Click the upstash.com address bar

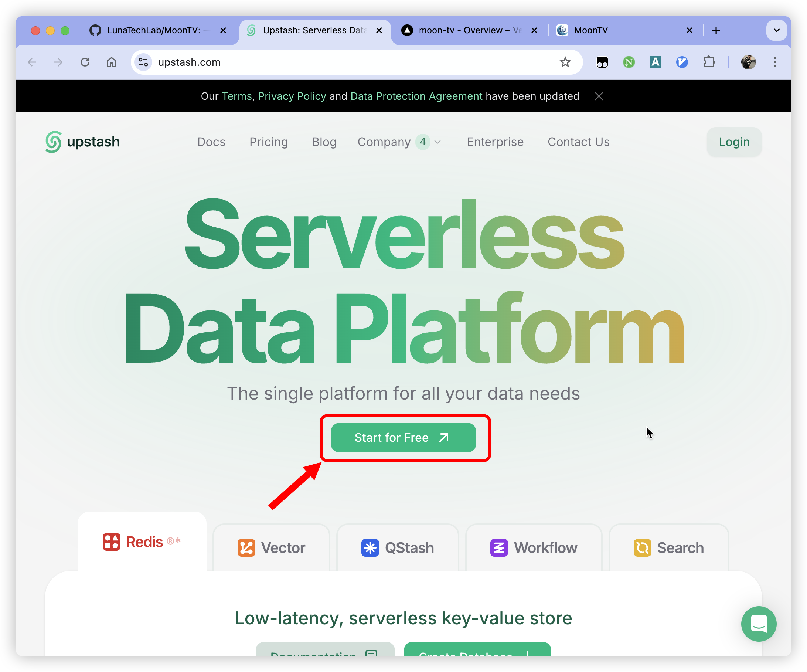346,62
